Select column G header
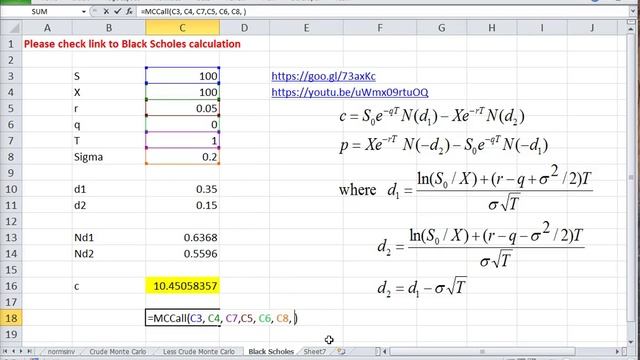This screenshot has width=640, height=360. (x=442, y=28)
